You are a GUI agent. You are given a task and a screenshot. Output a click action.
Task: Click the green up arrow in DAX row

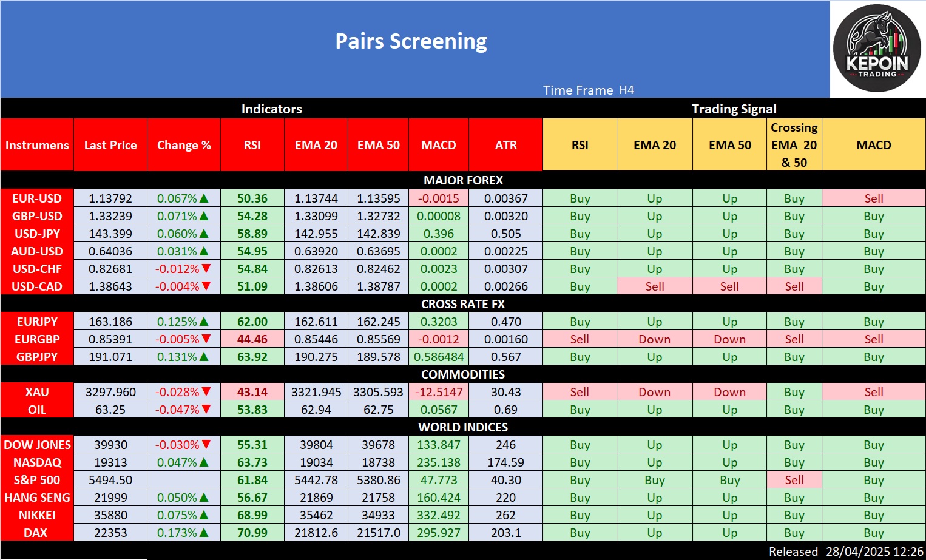(x=204, y=533)
